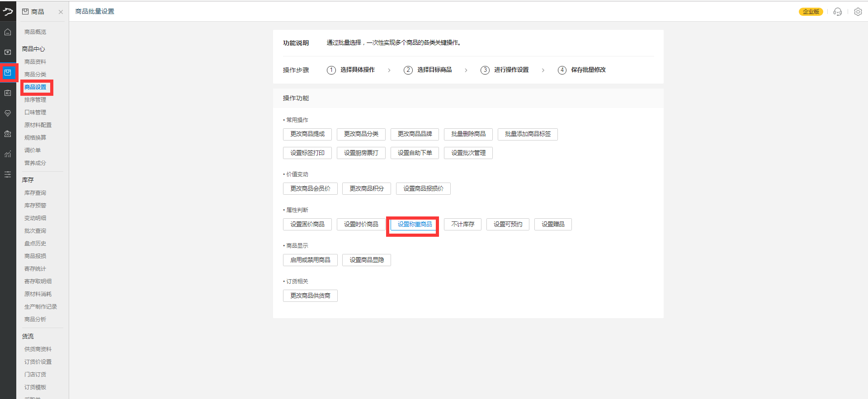Click the 设置时价商品 button
The height and width of the screenshot is (399, 868).
point(361,225)
